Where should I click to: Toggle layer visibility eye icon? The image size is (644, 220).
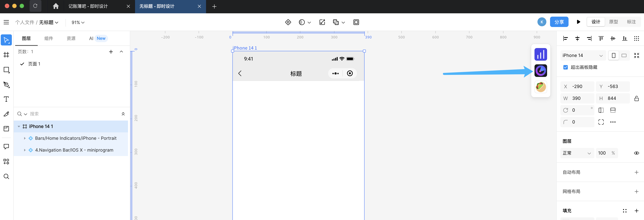tap(636, 153)
